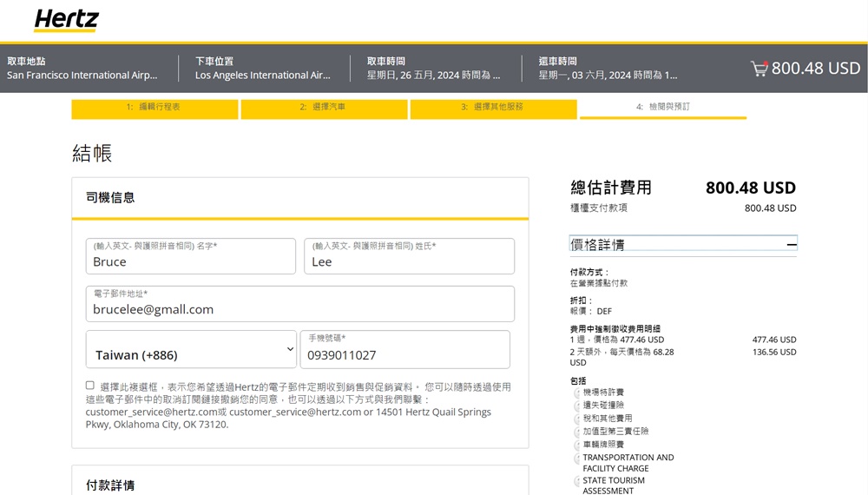Click the last name field containing Lee
Screen dimensions: 868x495
coord(409,256)
